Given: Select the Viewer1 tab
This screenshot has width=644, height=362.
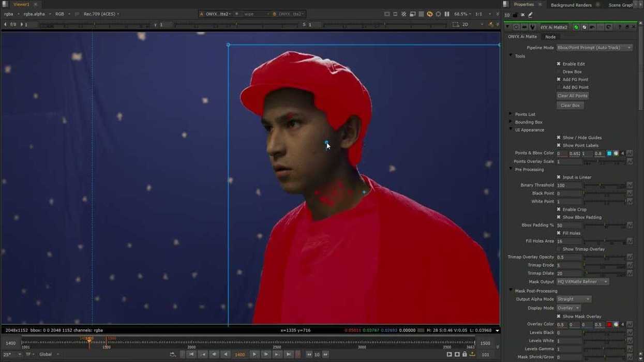Looking at the screenshot, I should [x=21, y=5].
